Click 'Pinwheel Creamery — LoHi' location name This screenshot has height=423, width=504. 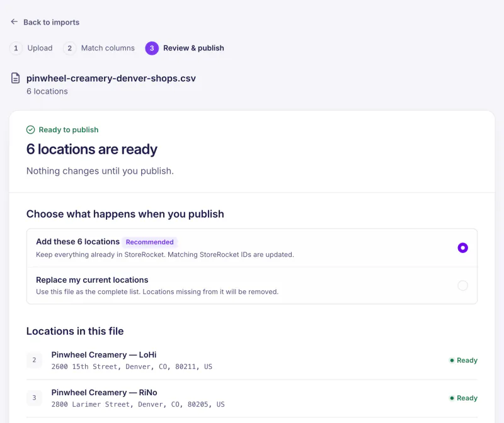tap(104, 354)
